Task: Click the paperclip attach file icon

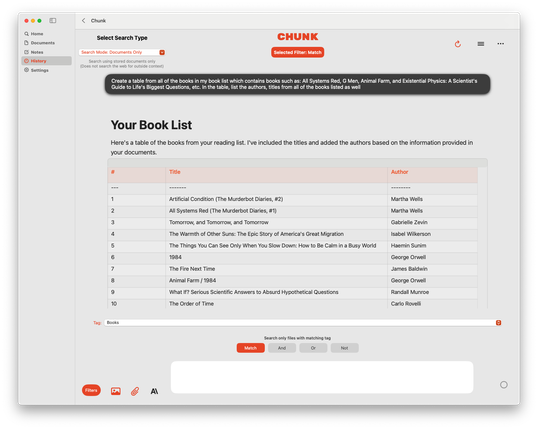Action: pyautogui.click(x=135, y=391)
